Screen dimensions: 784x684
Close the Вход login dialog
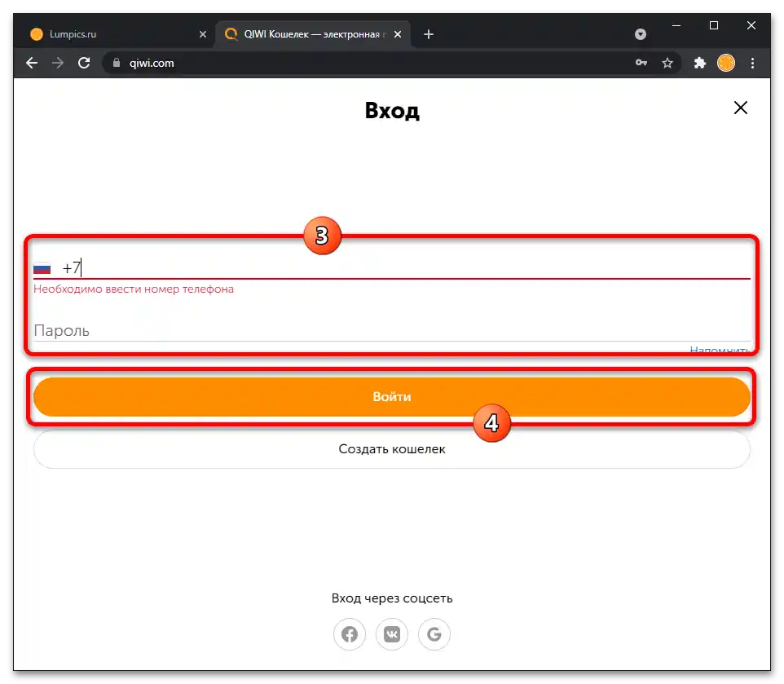pos(741,108)
